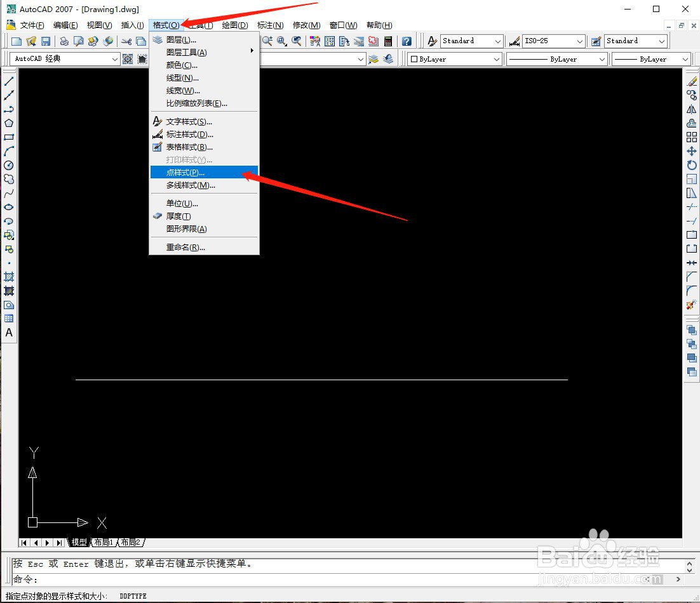Click the Layer Previous icon

click(388, 59)
